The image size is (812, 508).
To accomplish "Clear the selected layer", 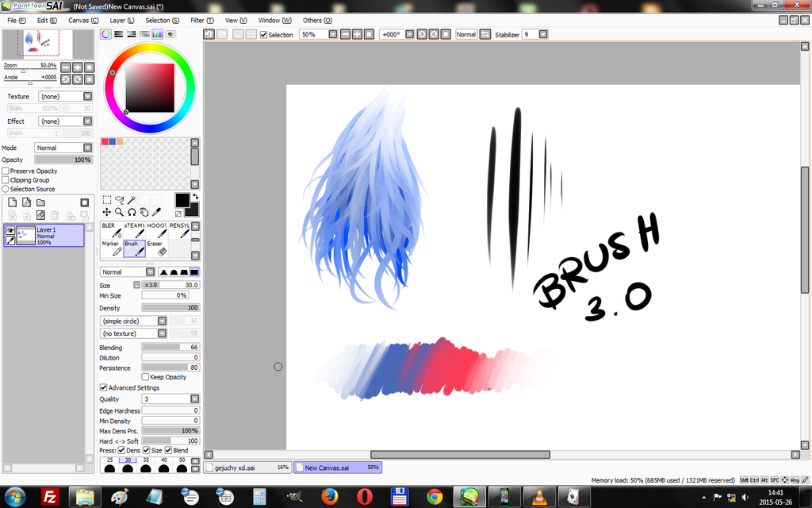I will pos(40,215).
